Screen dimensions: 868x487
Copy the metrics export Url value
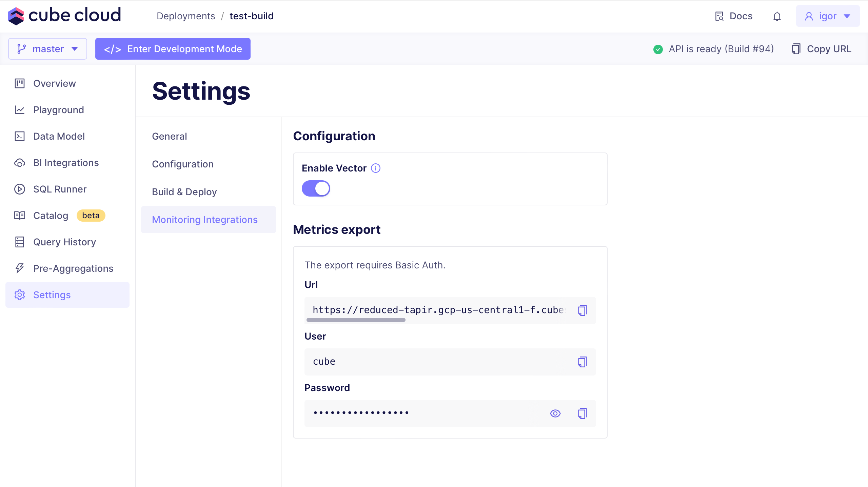coord(582,310)
